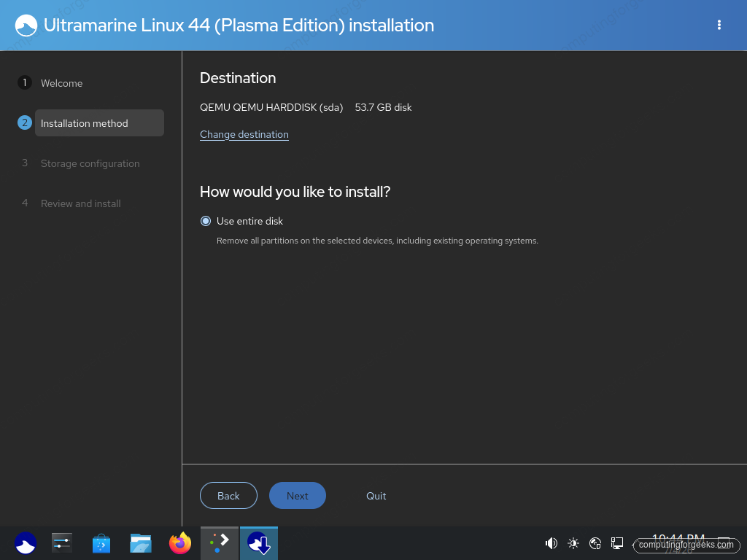Open the installer kebab options menu

[x=719, y=26]
